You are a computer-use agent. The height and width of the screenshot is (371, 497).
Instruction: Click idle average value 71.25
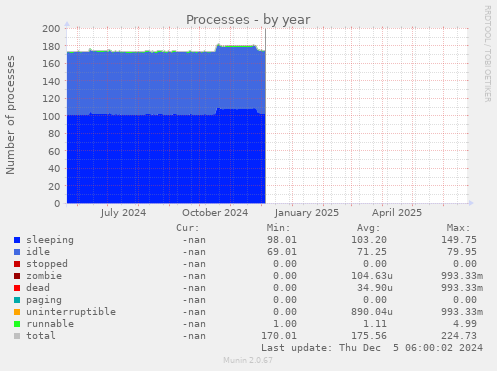click(372, 252)
